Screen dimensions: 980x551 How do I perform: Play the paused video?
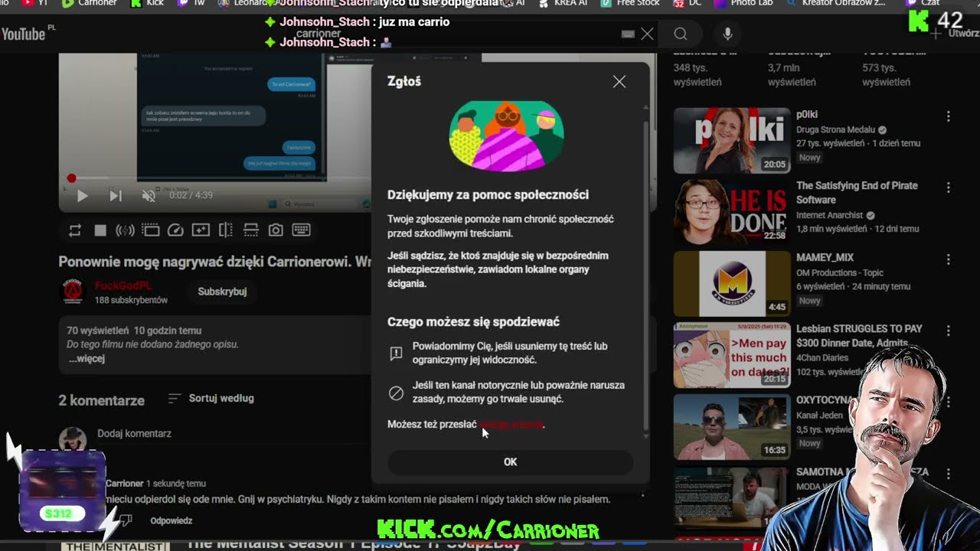tap(83, 196)
